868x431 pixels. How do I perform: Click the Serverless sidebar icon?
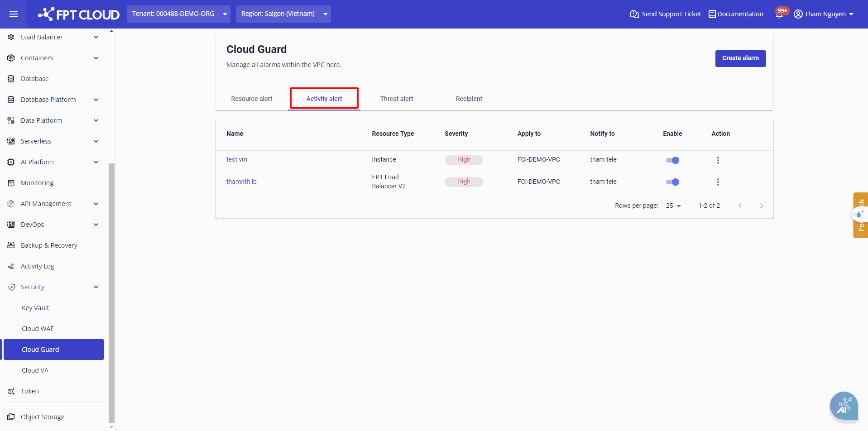point(11,141)
